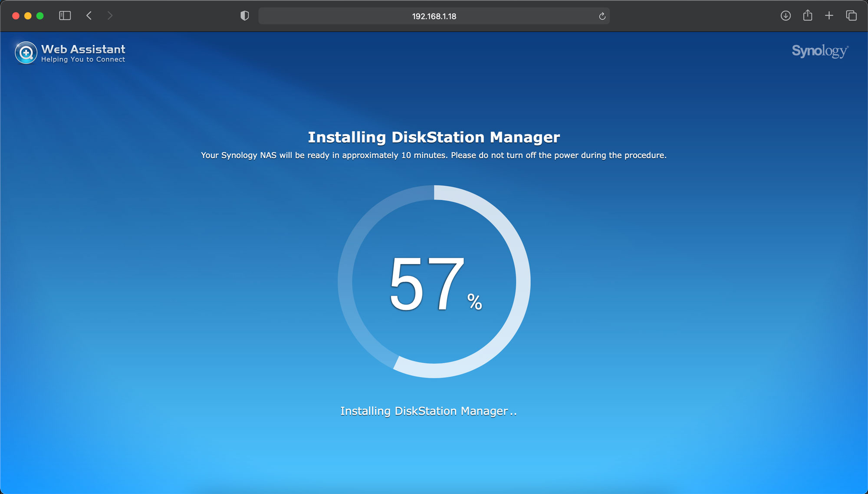Click the Synology brand logo
The height and width of the screenshot is (494, 868).
819,51
